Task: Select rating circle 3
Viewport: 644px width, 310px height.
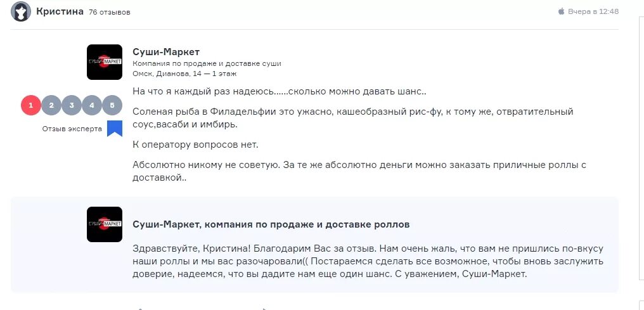Action: 72,105
